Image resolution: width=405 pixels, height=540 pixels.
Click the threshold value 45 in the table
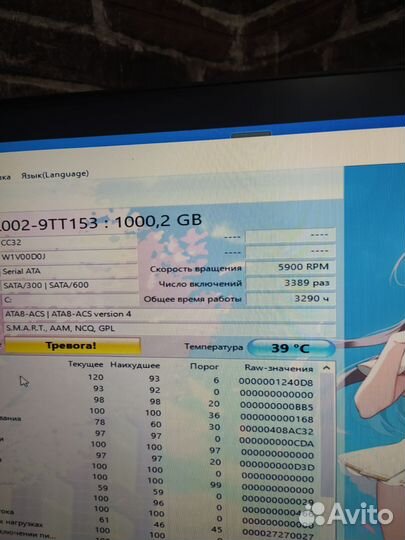point(217,529)
